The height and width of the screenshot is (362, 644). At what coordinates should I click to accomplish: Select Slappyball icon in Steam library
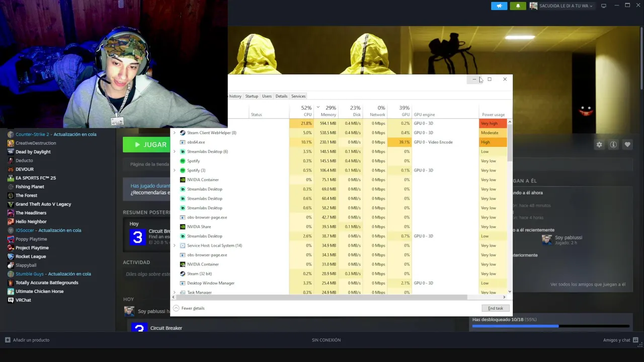(x=11, y=265)
